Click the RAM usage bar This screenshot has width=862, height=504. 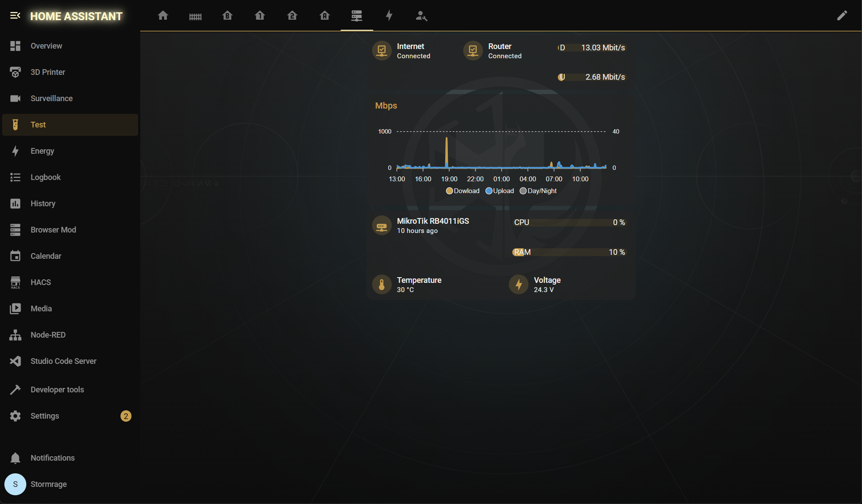tap(569, 252)
